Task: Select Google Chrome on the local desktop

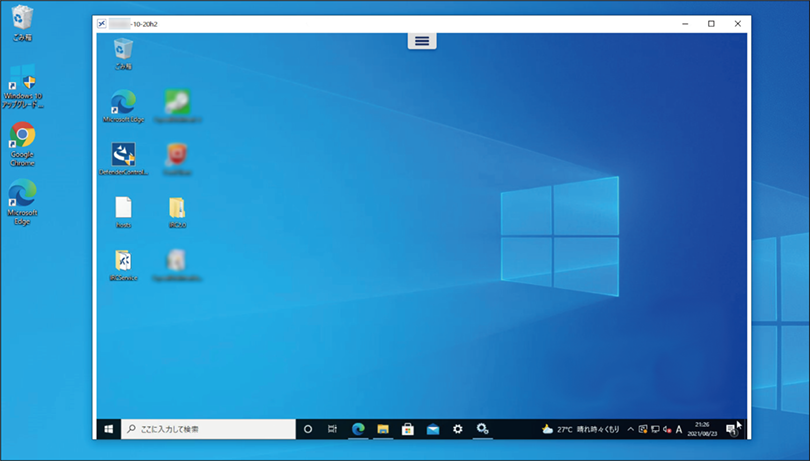Action: [22, 144]
